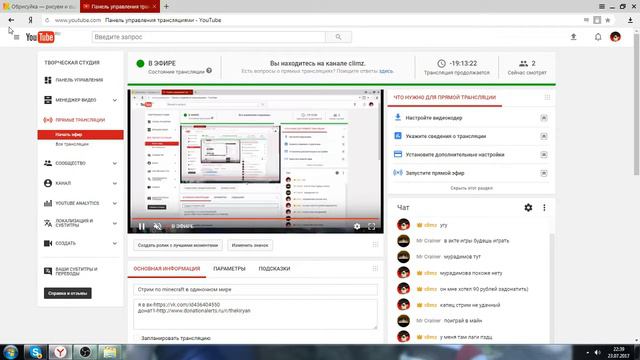This screenshot has height=360, width=640.
Task: Click the stream description text area
Action: pyautogui.click(x=256, y=314)
